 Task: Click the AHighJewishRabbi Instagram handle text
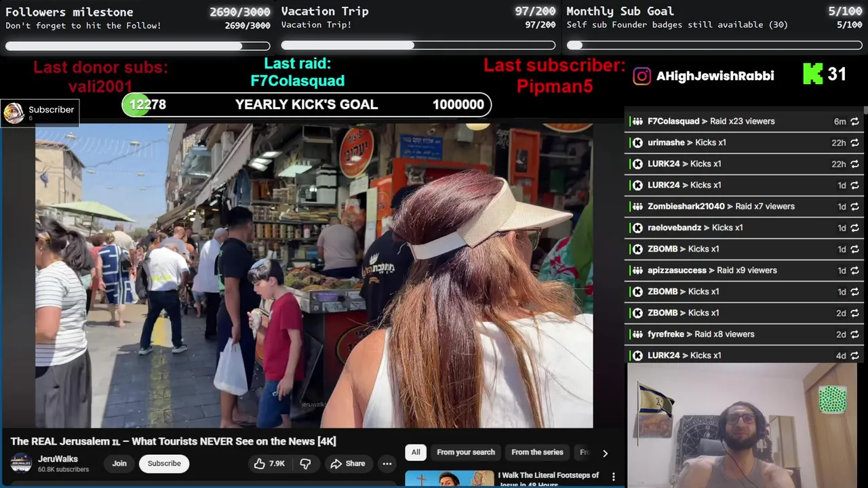715,76
